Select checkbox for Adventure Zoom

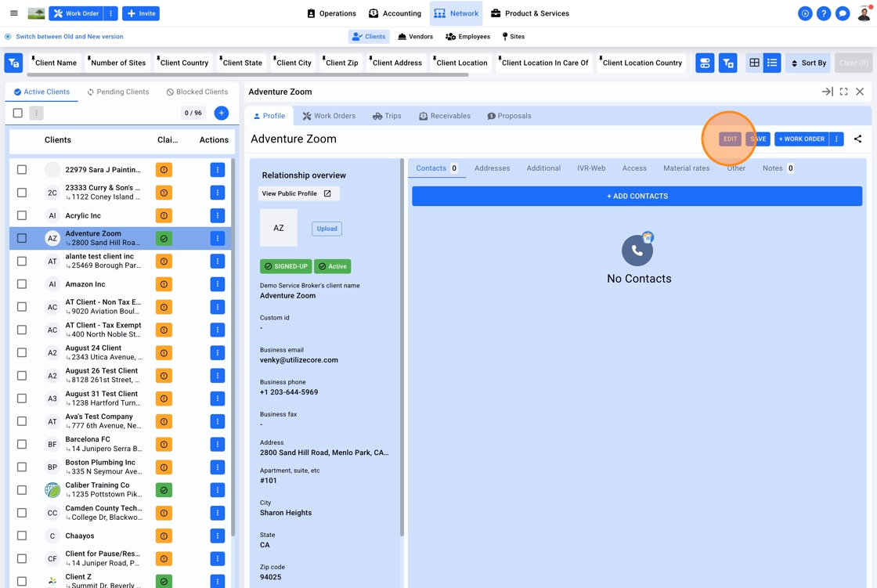click(22, 238)
